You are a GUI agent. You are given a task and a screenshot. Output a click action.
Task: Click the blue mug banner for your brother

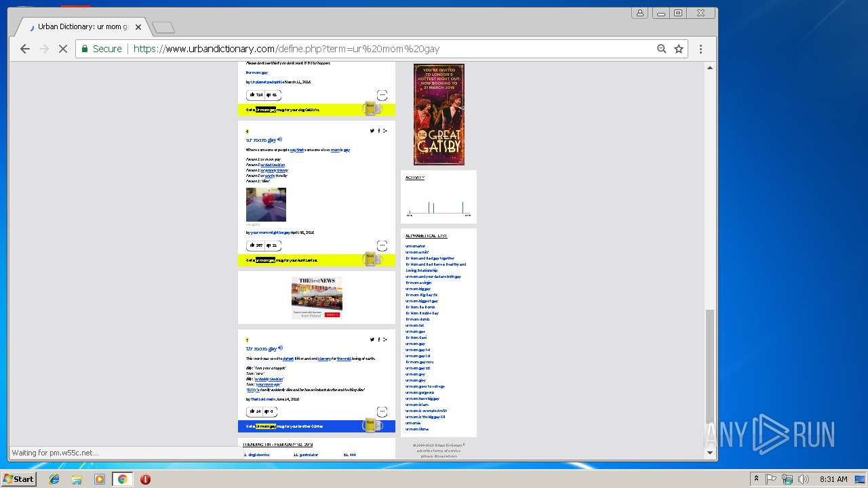[x=317, y=426]
